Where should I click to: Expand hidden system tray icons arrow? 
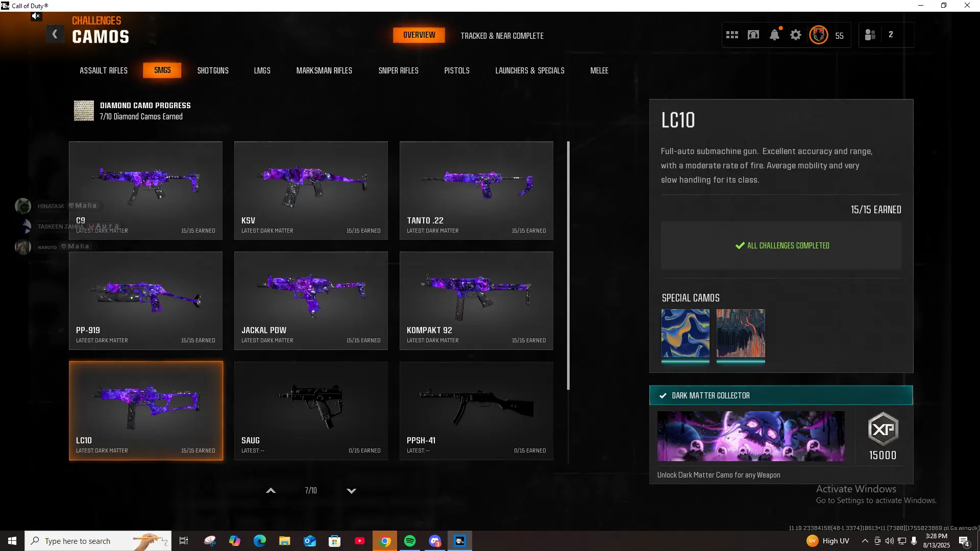point(865,541)
